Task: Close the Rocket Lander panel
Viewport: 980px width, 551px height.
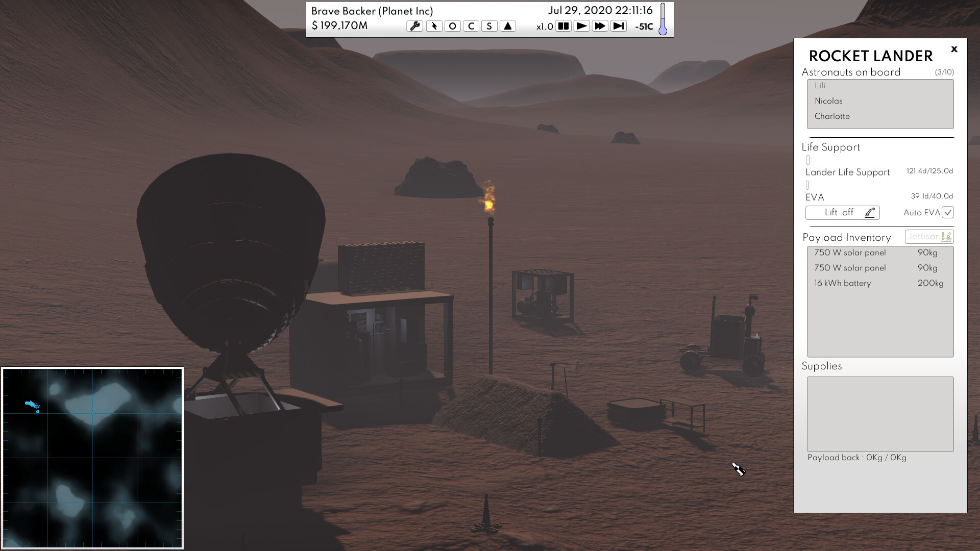Action: [x=954, y=49]
